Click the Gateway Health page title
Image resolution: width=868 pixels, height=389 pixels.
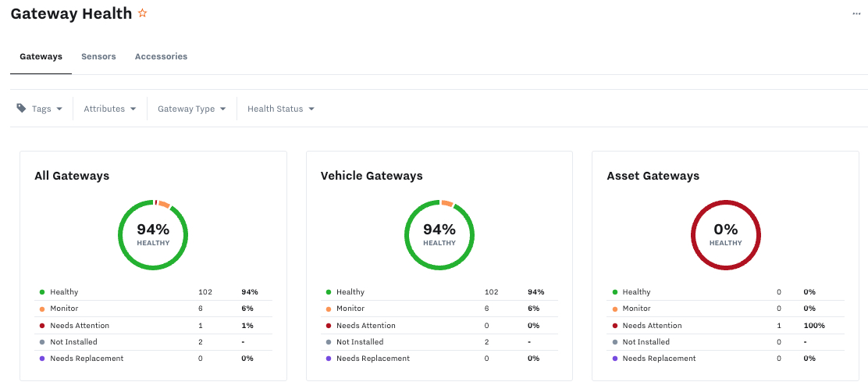71,13
